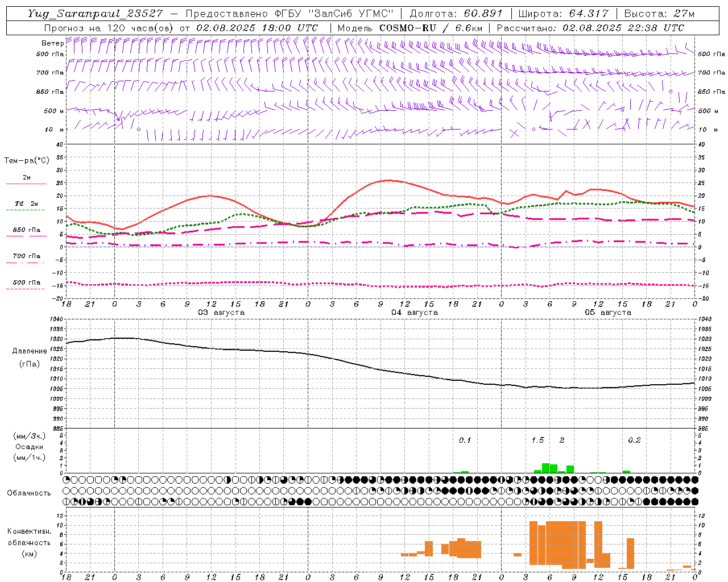728x582 pixels.
Task: Select model name COSMO-RU / 6.6км
Action: [431, 27]
